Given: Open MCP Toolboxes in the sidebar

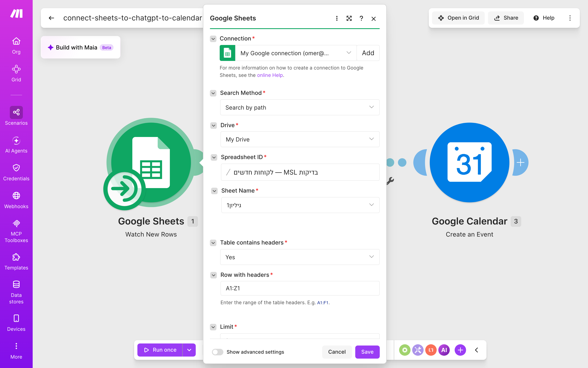Looking at the screenshot, I should [x=16, y=231].
